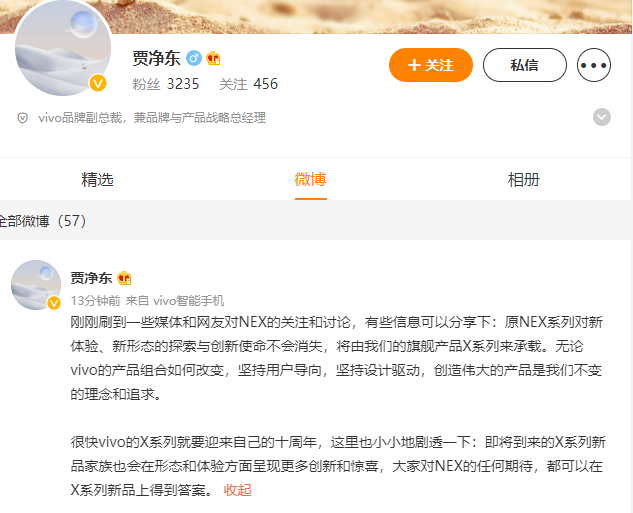Click the post author's small avatar
This screenshot has width=633, height=513.
pos(36,285)
